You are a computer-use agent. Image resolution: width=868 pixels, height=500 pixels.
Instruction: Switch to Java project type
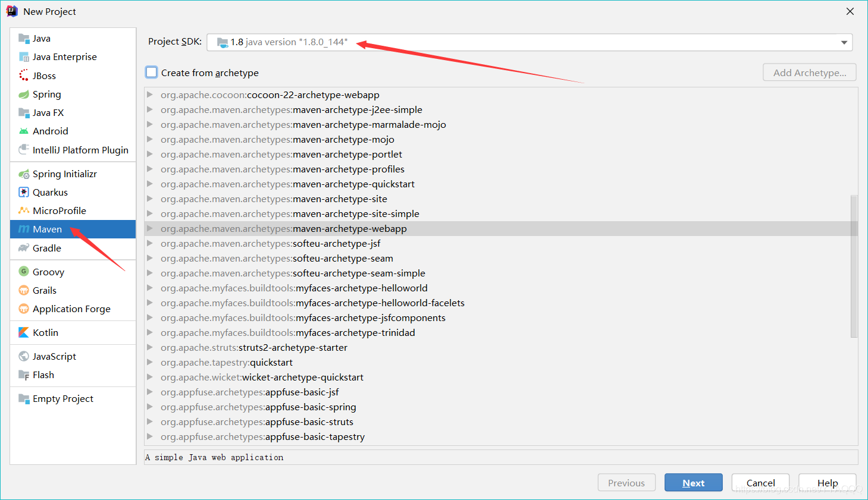[73, 39]
